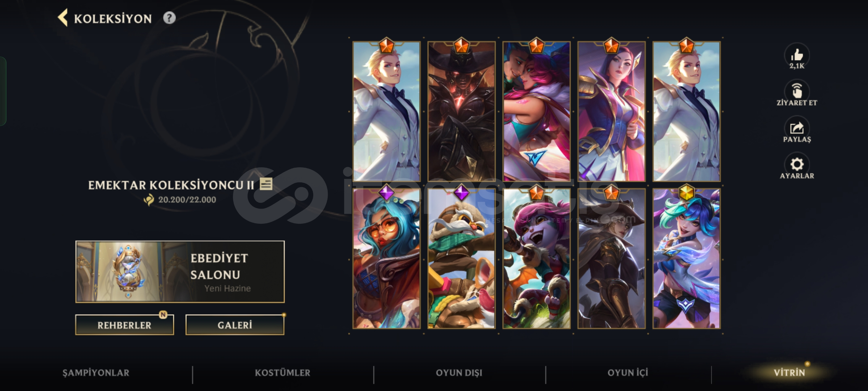The height and width of the screenshot is (391, 868).
Task: Open the Ebediyet Salonu banner
Action: (180, 272)
